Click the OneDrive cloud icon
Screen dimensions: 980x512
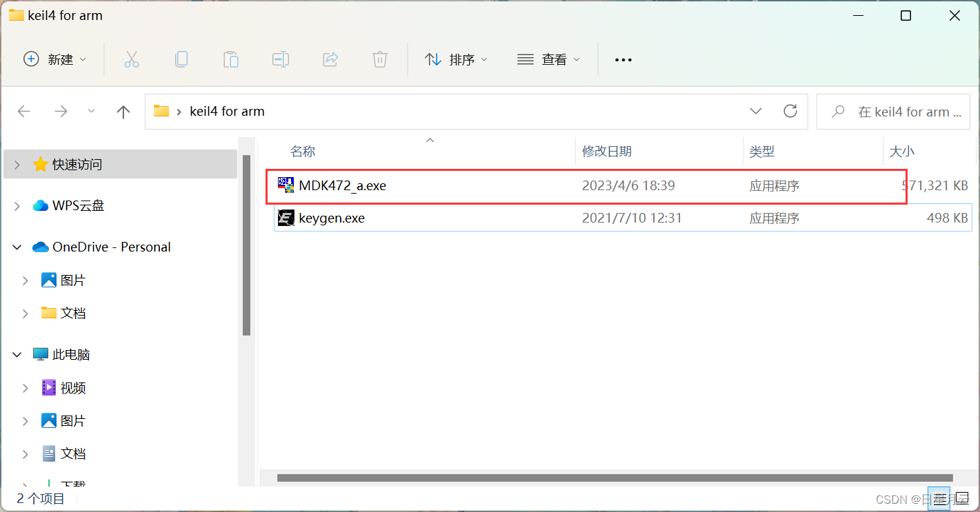point(41,247)
